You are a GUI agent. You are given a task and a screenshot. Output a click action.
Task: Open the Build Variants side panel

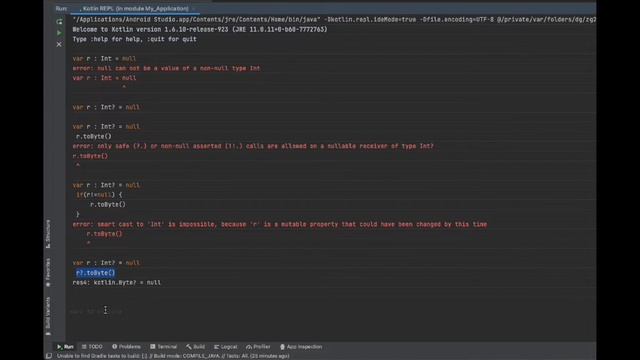[x=48, y=316]
